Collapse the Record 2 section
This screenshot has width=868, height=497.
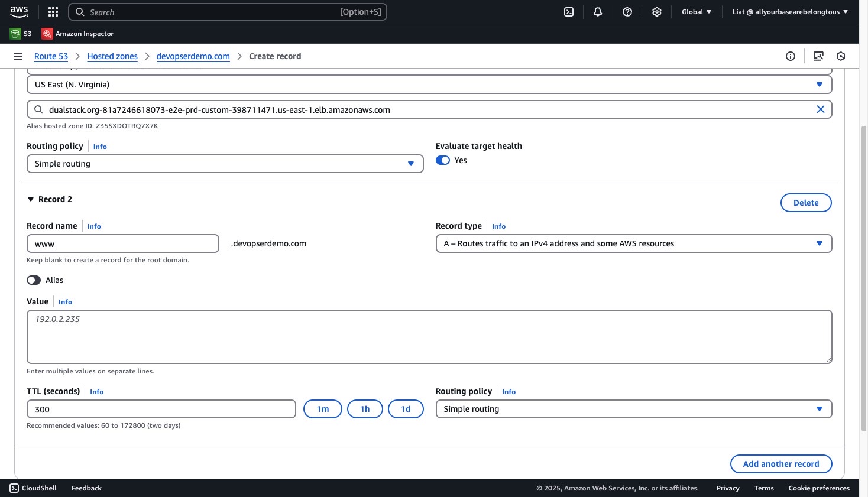(x=31, y=199)
